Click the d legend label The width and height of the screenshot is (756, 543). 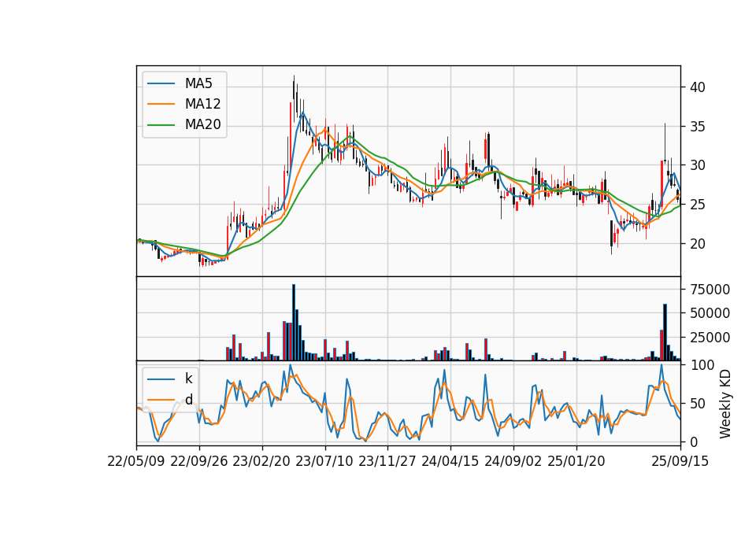tap(188, 399)
